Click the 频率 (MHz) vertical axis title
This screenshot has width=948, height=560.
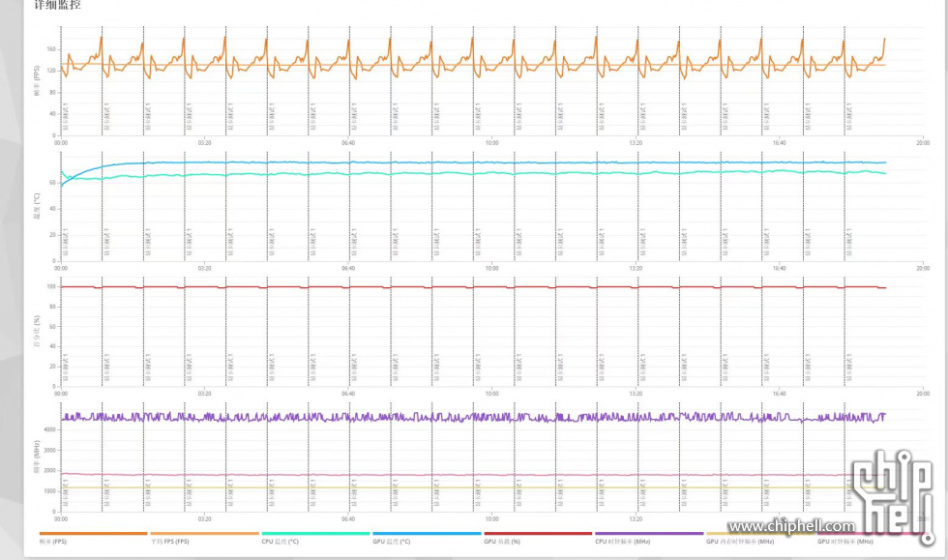pos(37,456)
